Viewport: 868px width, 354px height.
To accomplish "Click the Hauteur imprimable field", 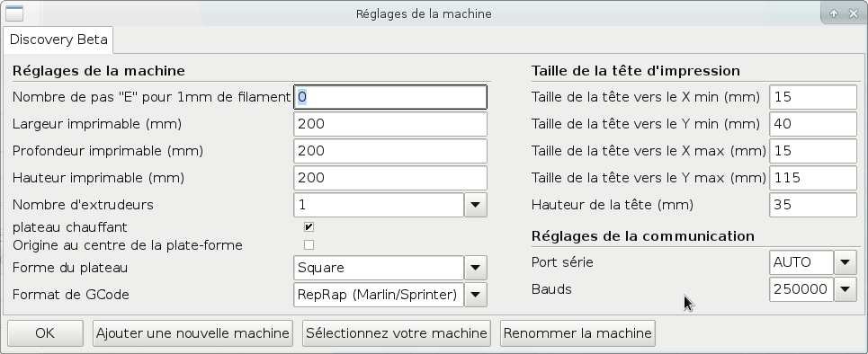I will click(x=390, y=178).
